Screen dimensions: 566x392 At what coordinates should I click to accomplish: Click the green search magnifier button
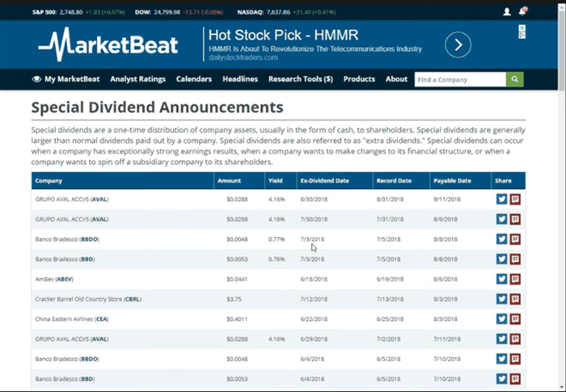[x=515, y=79]
